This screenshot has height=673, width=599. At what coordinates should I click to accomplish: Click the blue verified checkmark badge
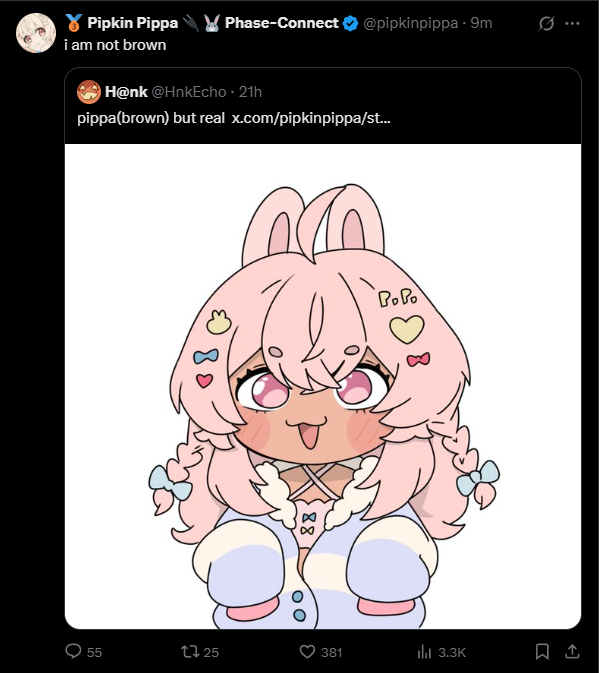click(x=351, y=23)
